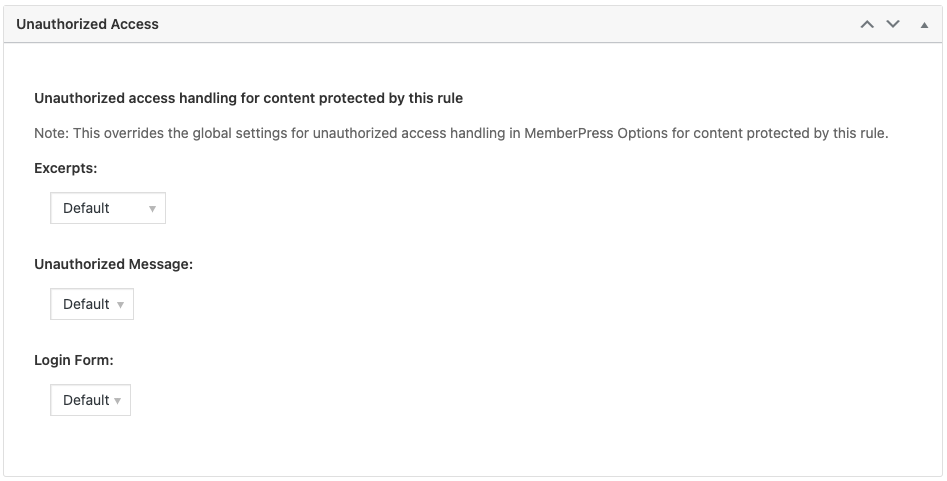Click the Unauthorized Message dropdown arrow

coord(120,305)
